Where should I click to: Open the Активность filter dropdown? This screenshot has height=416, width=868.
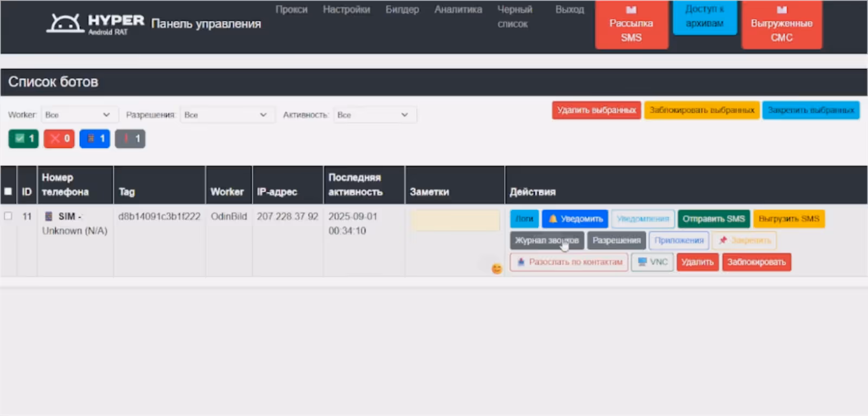[374, 115]
